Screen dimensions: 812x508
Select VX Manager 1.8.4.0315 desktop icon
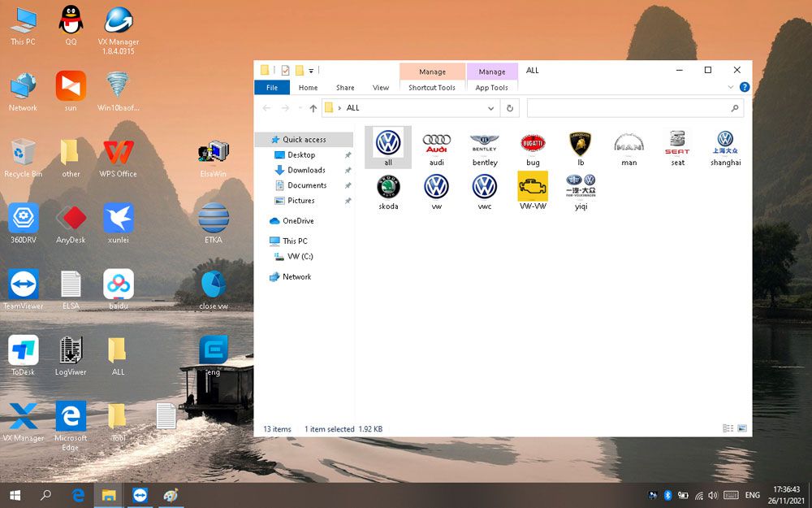pyautogui.click(x=119, y=30)
